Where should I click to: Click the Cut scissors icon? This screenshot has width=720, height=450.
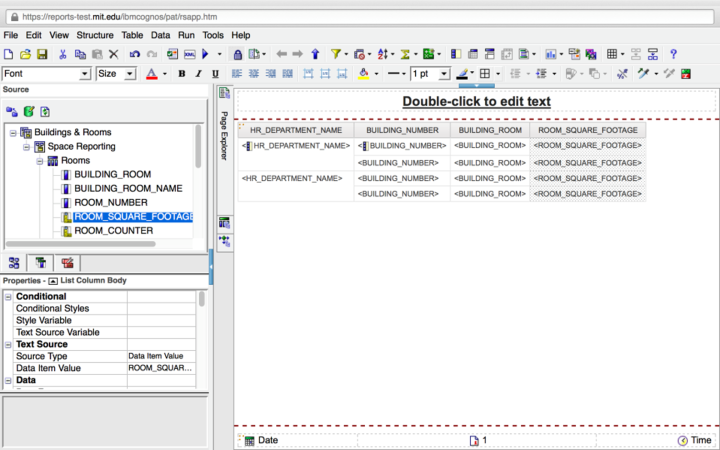click(x=63, y=54)
